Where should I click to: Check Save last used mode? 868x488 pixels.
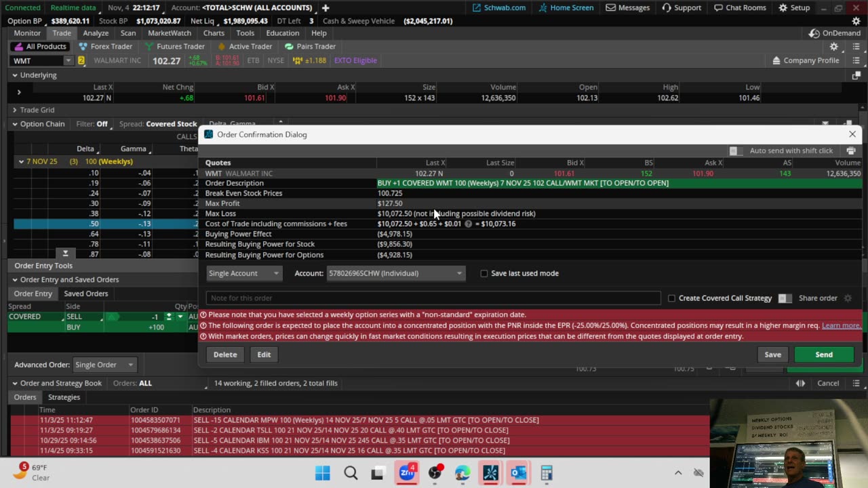484,273
